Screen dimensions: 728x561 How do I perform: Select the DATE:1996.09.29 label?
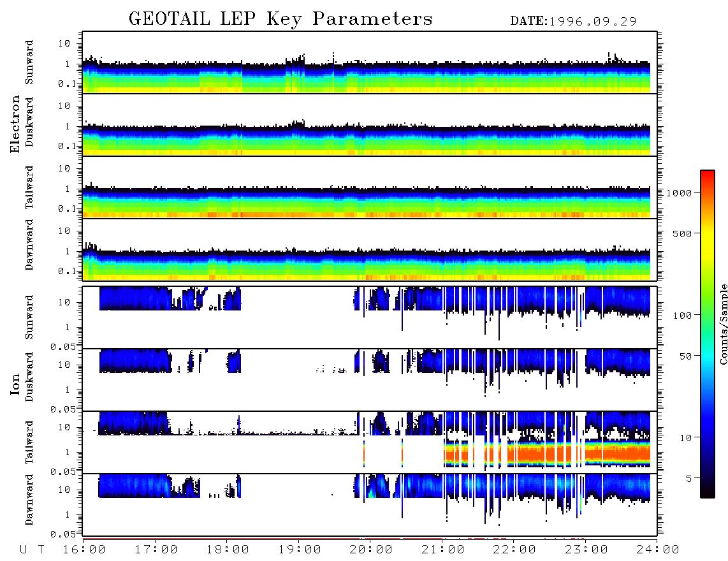573,21
